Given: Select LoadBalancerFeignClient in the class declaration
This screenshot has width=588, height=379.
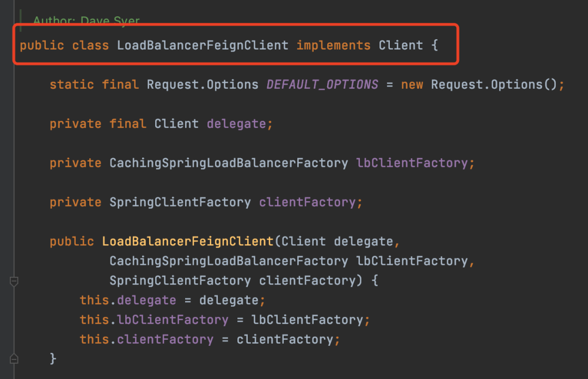Looking at the screenshot, I should tap(203, 45).
